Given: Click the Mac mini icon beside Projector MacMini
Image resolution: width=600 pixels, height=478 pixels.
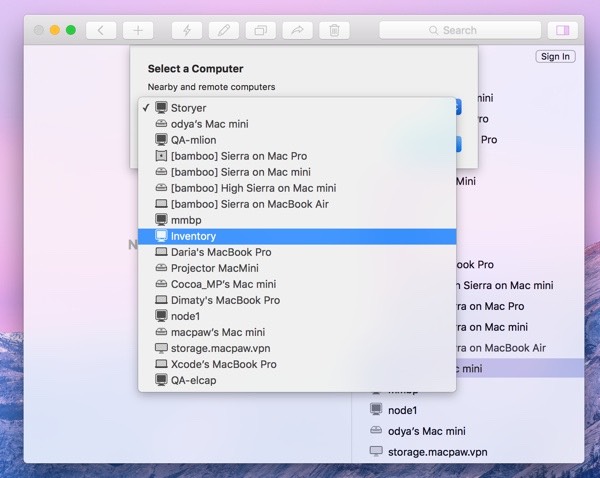Looking at the screenshot, I should tap(161, 268).
